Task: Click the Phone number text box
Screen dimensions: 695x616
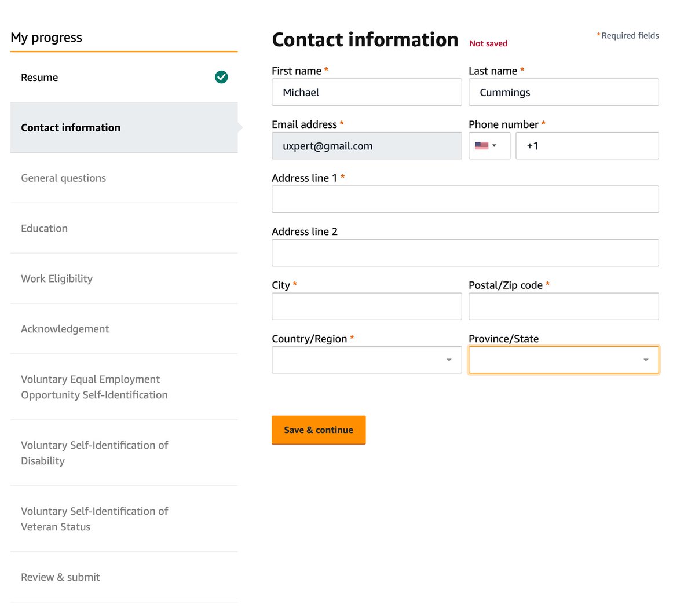Action: pyautogui.click(x=587, y=146)
